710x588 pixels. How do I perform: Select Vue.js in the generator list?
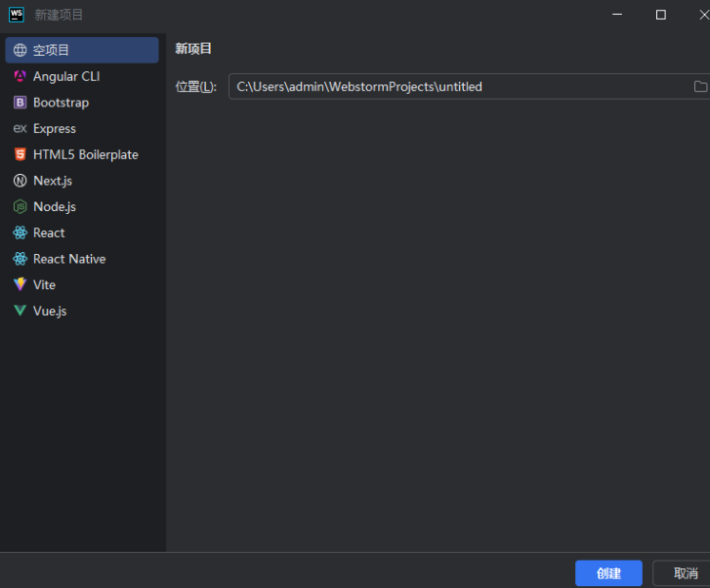(82, 311)
